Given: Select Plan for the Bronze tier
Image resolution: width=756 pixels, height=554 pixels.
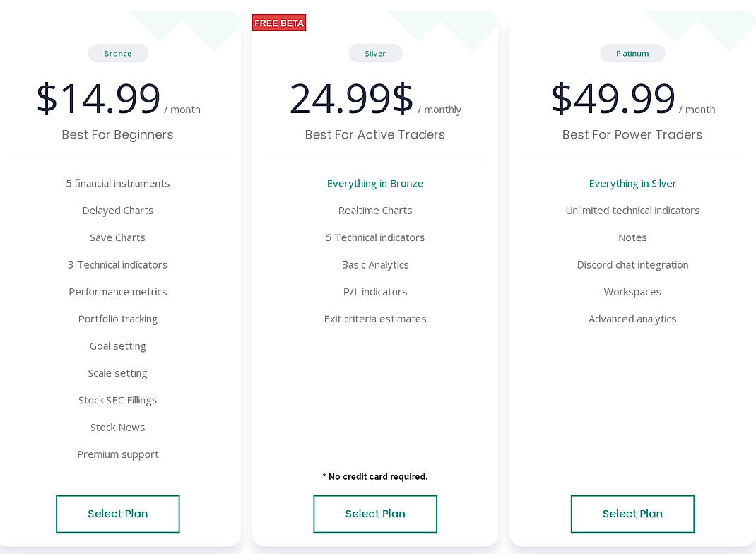Looking at the screenshot, I should (x=117, y=514).
